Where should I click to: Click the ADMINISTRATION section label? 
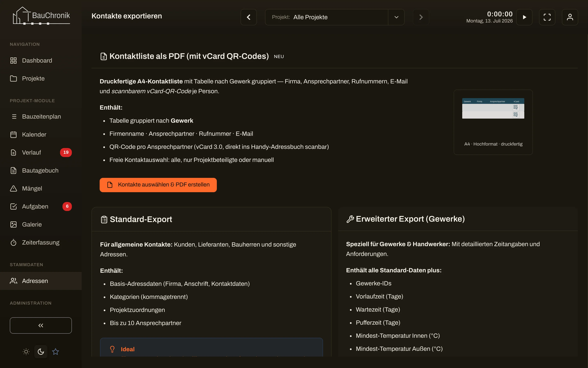[x=31, y=303]
